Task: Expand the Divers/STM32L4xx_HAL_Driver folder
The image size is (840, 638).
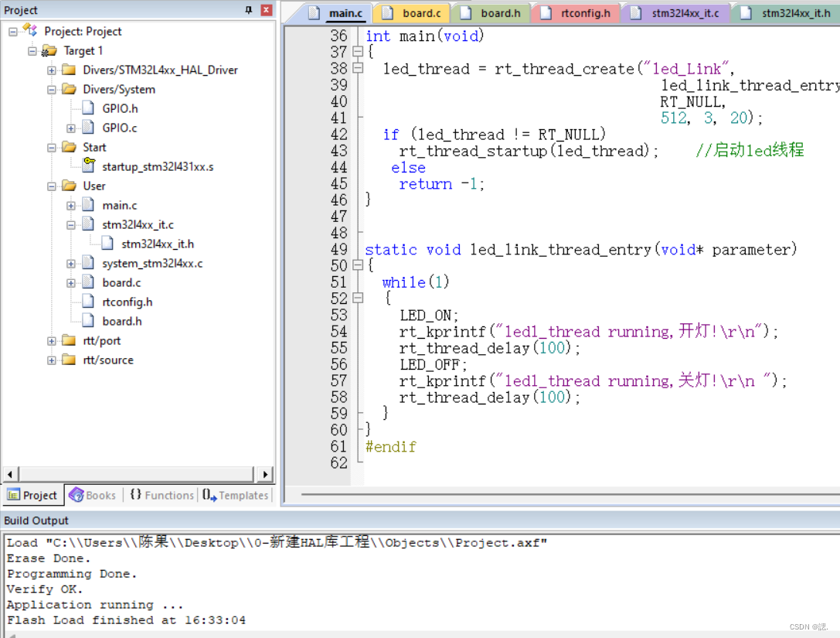Action: tap(49, 70)
